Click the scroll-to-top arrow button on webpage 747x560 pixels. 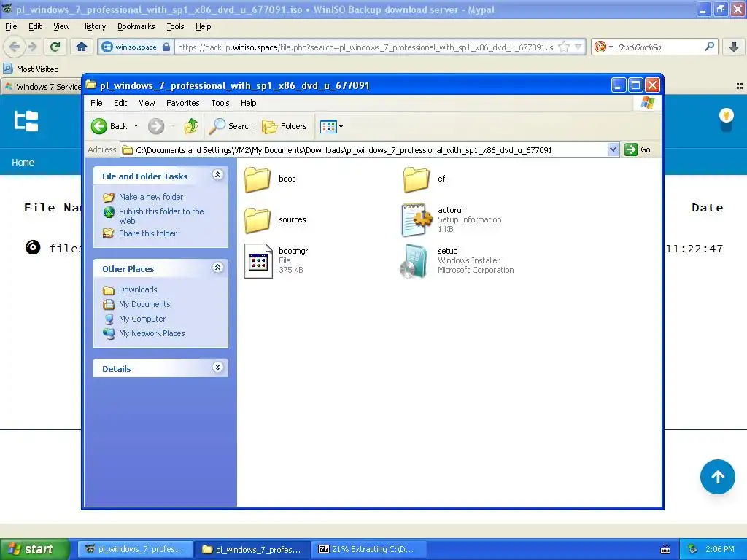[x=718, y=477]
